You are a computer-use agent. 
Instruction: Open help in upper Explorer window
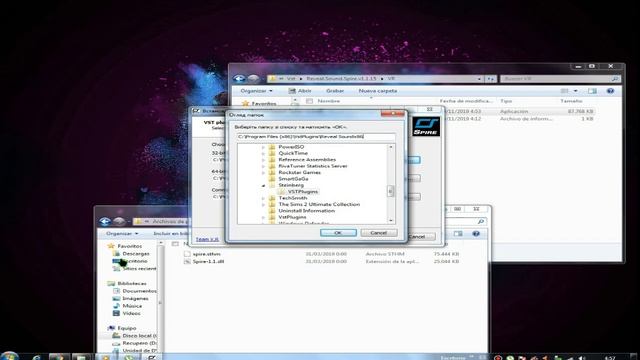[x=610, y=91]
